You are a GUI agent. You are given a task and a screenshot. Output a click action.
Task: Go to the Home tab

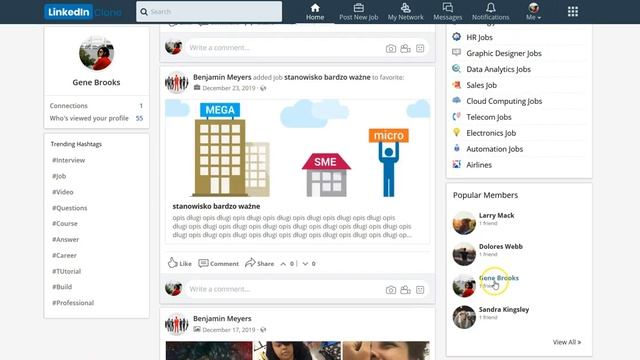pyautogui.click(x=315, y=12)
